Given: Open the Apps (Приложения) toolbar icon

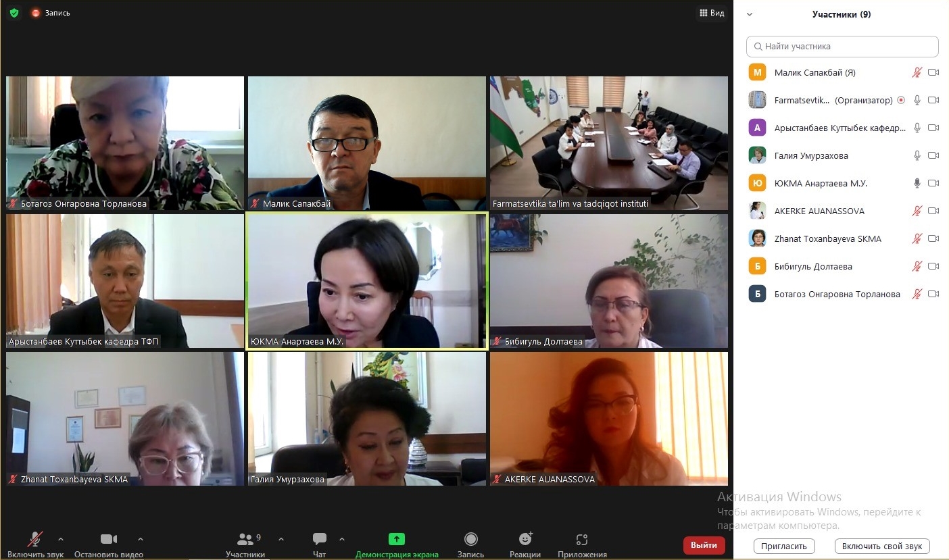Looking at the screenshot, I should tap(582, 539).
